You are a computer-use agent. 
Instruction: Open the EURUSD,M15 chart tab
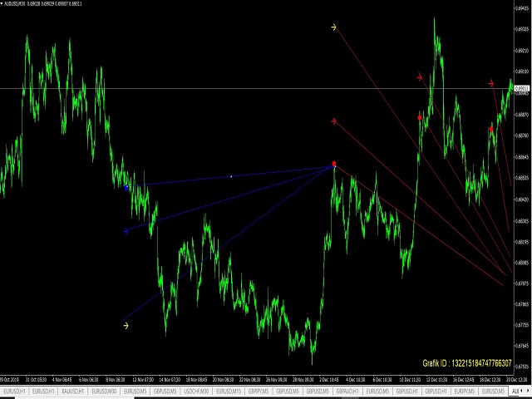coord(229,392)
